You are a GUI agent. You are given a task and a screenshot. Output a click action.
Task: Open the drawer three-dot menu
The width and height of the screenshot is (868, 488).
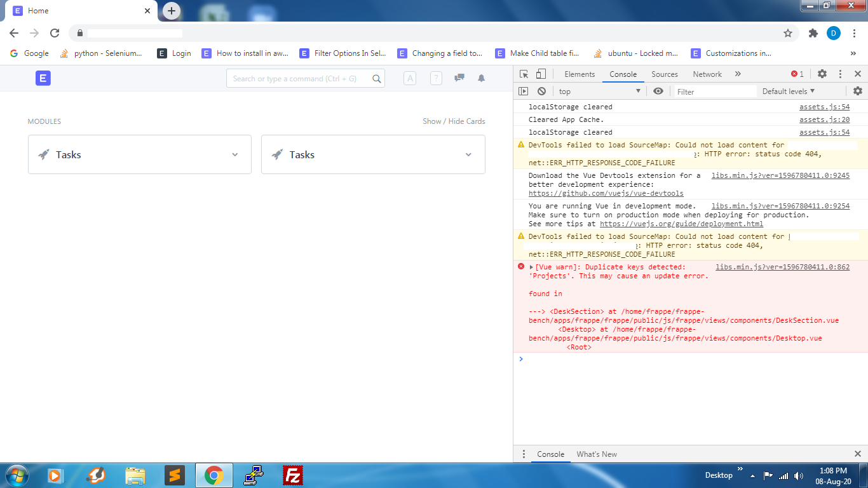point(524,454)
